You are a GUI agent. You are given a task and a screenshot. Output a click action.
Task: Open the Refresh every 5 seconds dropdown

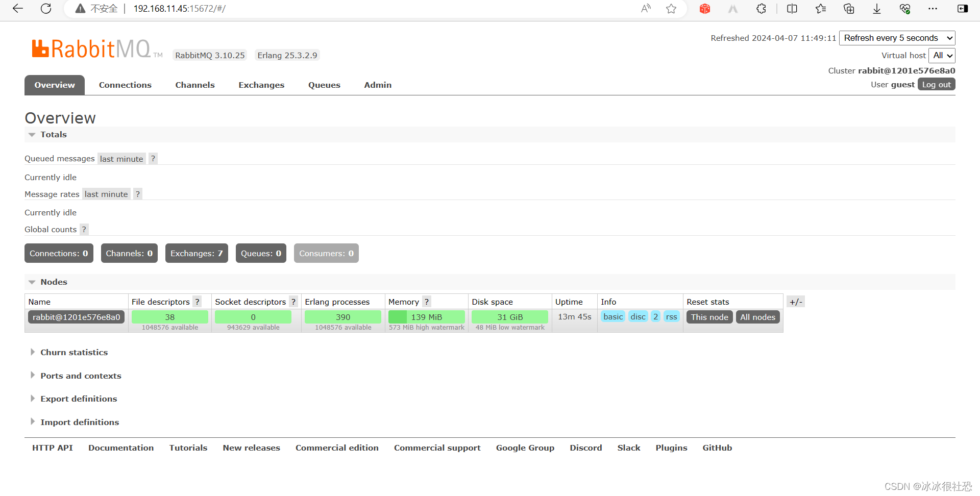click(897, 38)
